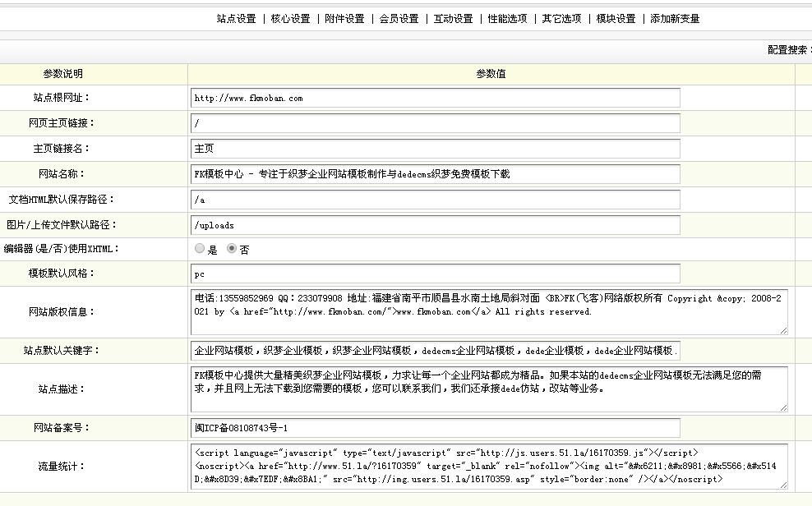
Task: Click inside 流量统计 script textarea
Action: (x=489, y=467)
